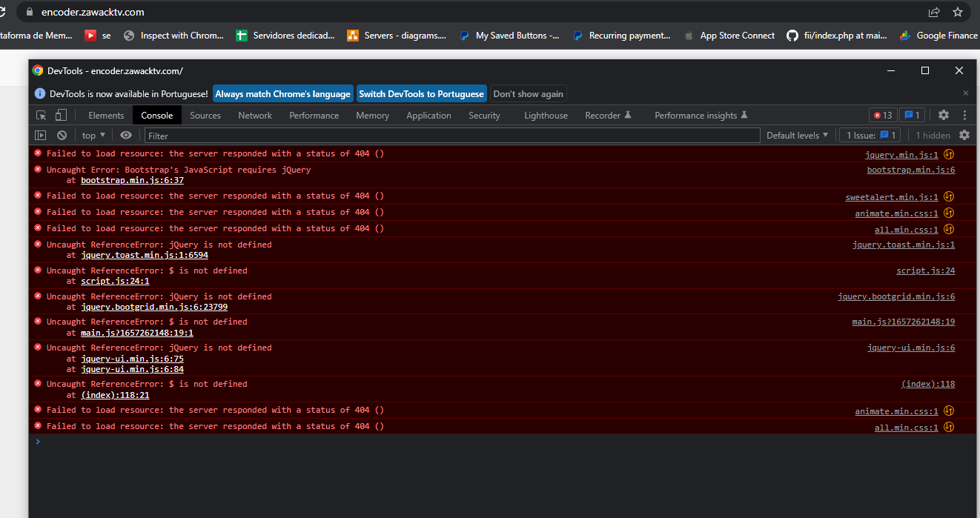Open the DevTools three-dot menu
This screenshot has height=518, width=980.
[964, 115]
